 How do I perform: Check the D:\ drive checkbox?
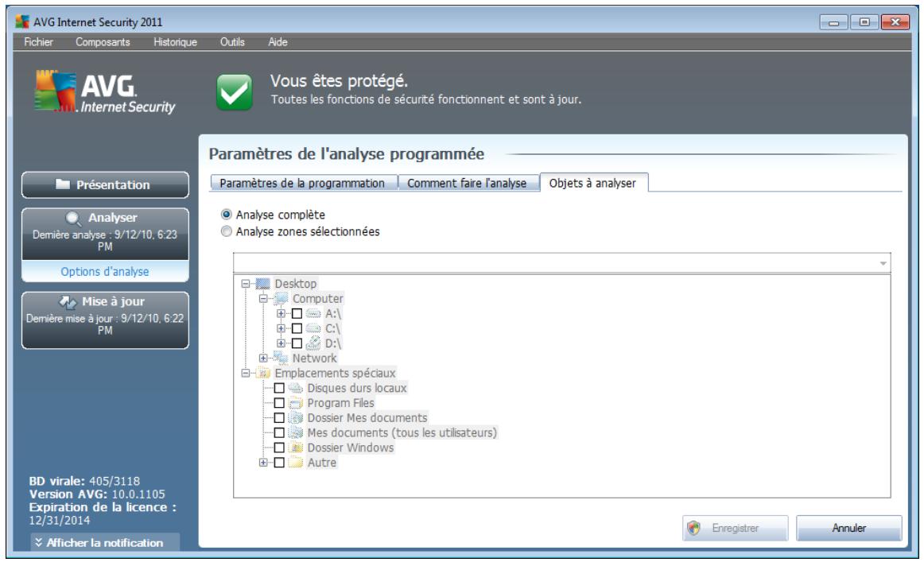coord(297,343)
